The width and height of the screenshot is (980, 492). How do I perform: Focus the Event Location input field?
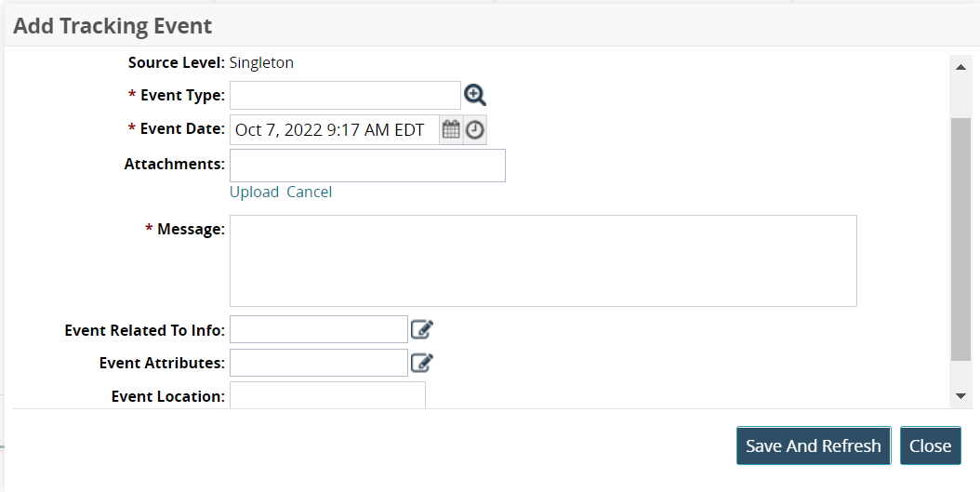(327, 395)
